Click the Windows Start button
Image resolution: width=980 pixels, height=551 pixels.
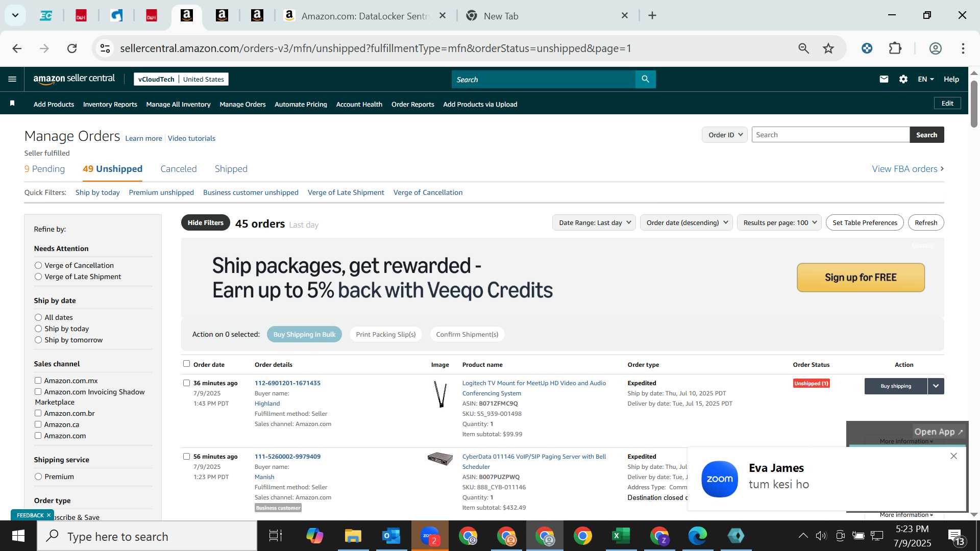click(18, 536)
